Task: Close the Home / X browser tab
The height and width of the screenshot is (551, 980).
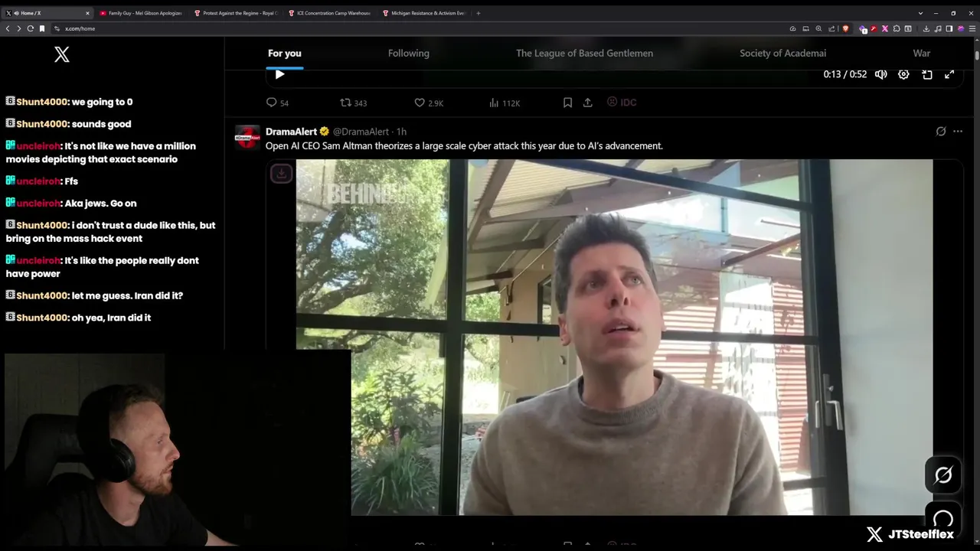Action: [87, 13]
